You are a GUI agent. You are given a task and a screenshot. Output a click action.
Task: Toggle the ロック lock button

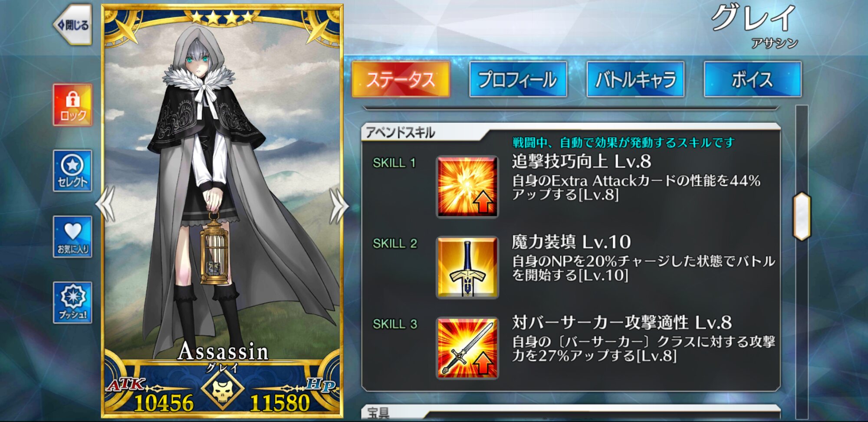tap(72, 105)
